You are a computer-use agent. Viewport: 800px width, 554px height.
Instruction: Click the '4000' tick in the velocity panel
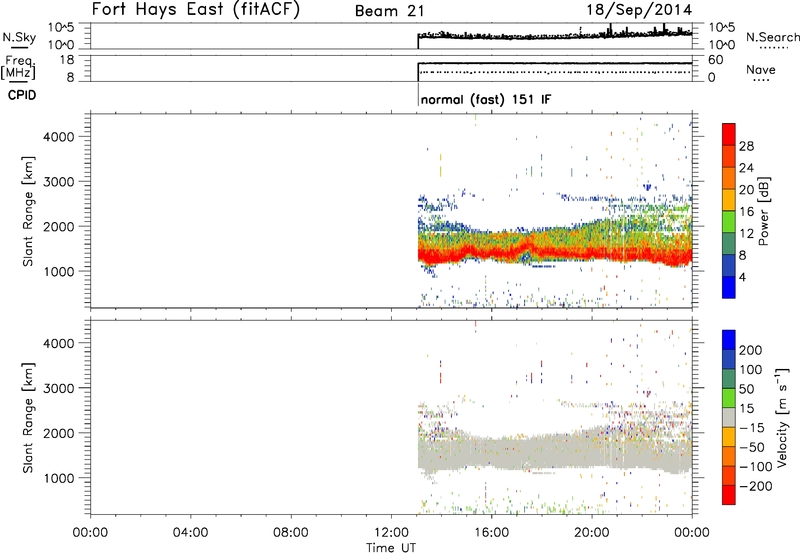point(58,343)
